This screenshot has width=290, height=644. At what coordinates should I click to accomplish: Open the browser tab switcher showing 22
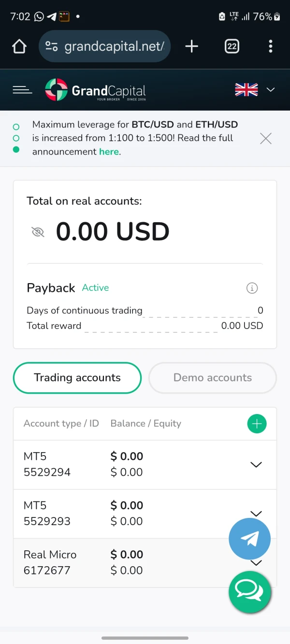232,46
